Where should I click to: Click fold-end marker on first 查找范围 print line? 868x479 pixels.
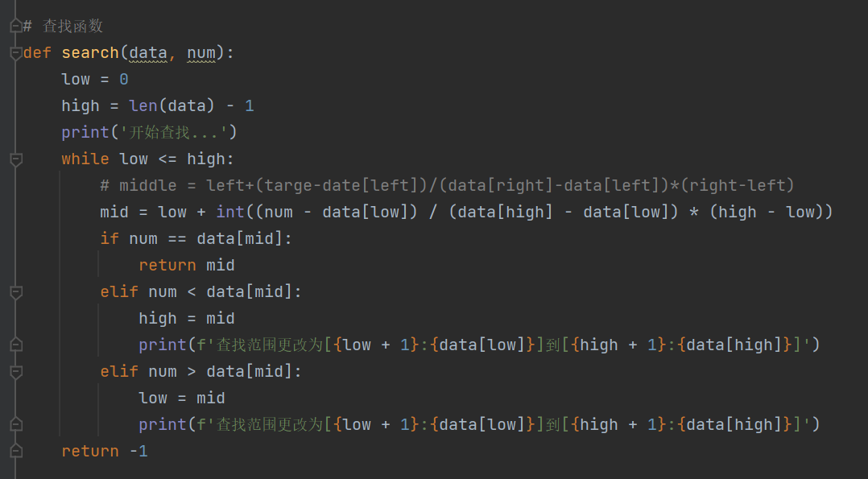[15, 345]
